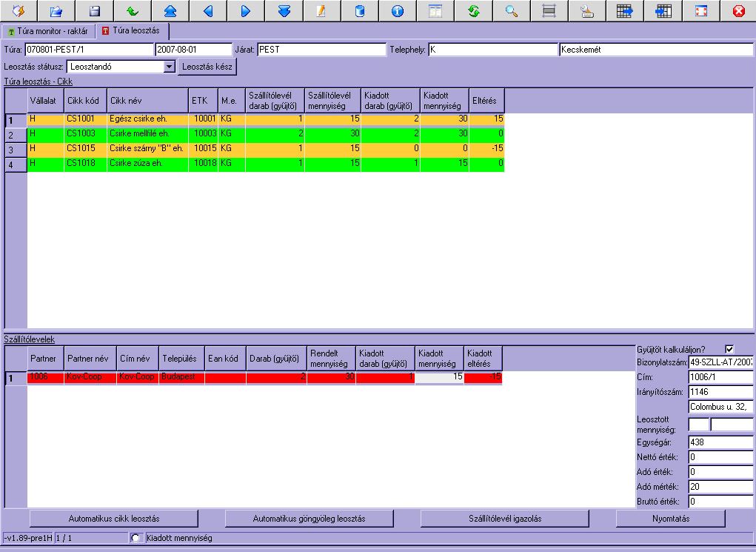The width and height of the screenshot is (756, 552).
Task: Click the Nyomtatás print button
Action: coord(672,518)
